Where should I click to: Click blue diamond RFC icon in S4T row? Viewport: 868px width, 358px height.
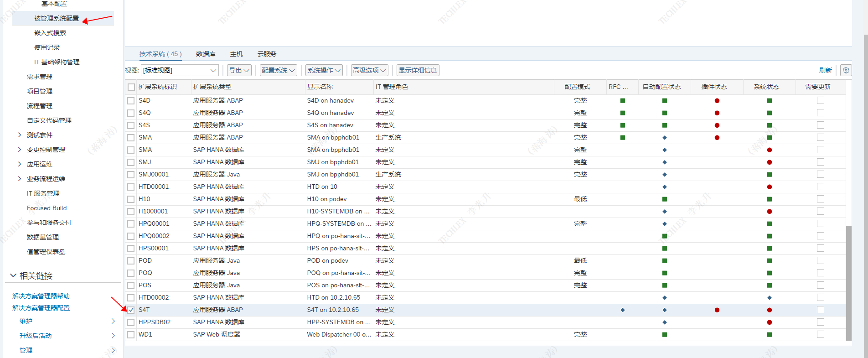click(x=623, y=310)
